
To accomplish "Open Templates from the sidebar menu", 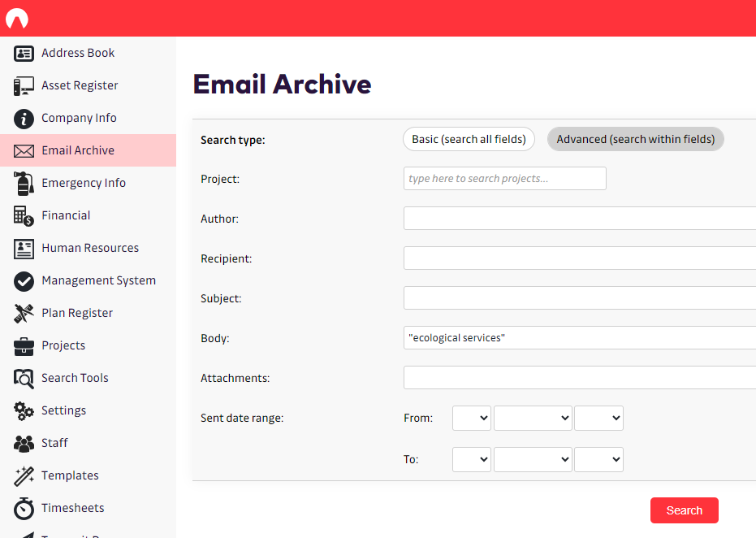I will [70, 475].
